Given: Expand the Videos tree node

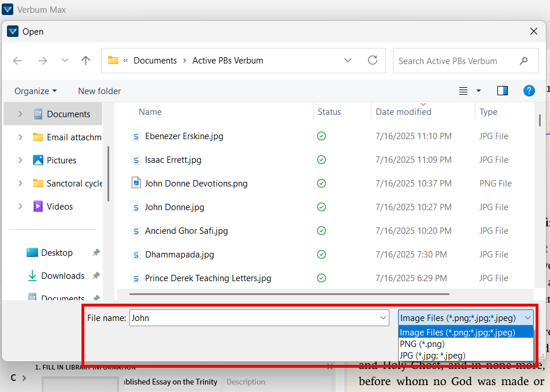Looking at the screenshot, I should coord(20,207).
